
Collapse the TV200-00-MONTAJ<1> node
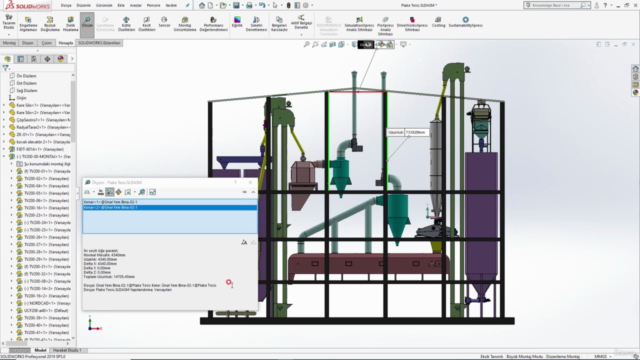(4, 156)
